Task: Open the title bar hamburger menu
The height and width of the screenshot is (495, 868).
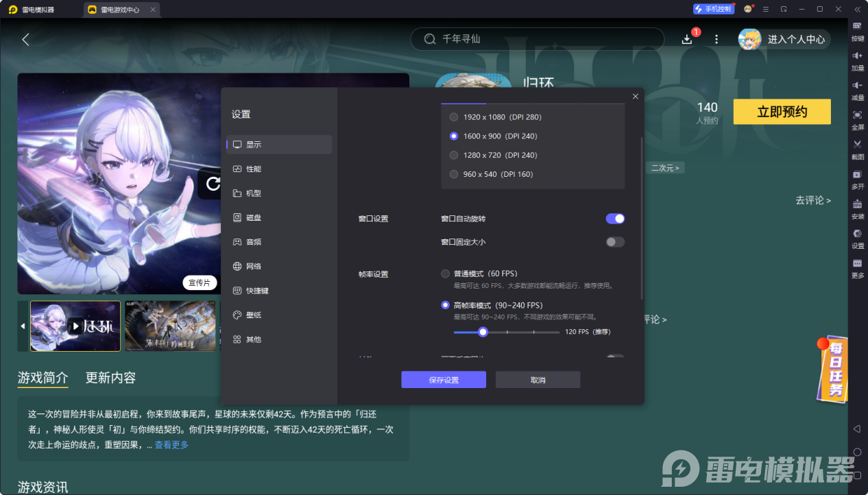Action: tap(766, 9)
